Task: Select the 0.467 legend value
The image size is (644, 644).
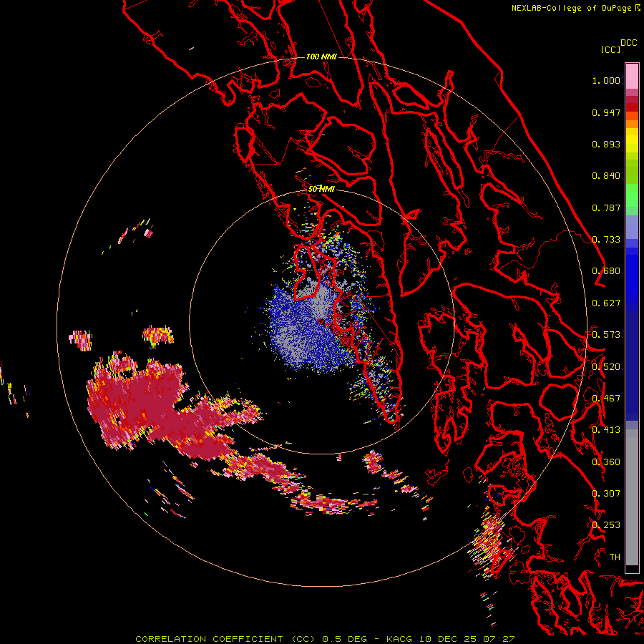Action: [606, 399]
